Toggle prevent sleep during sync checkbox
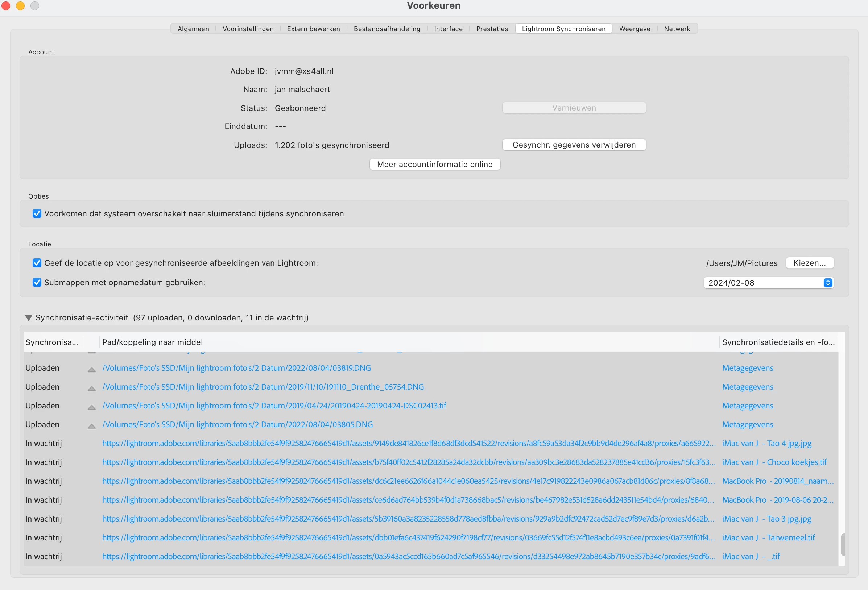Image resolution: width=868 pixels, height=590 pixels. tap(37, 213)
